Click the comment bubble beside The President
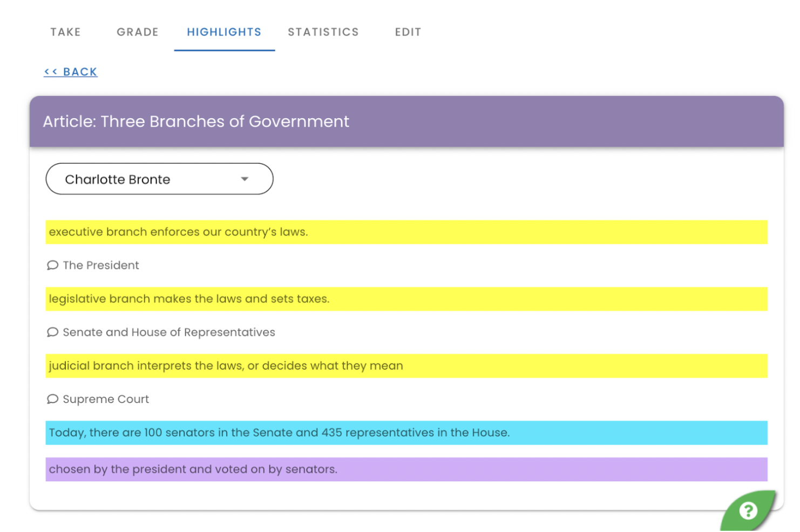This screenshot has height=532, width=800. pyautogui.click(x=52, y=265)
